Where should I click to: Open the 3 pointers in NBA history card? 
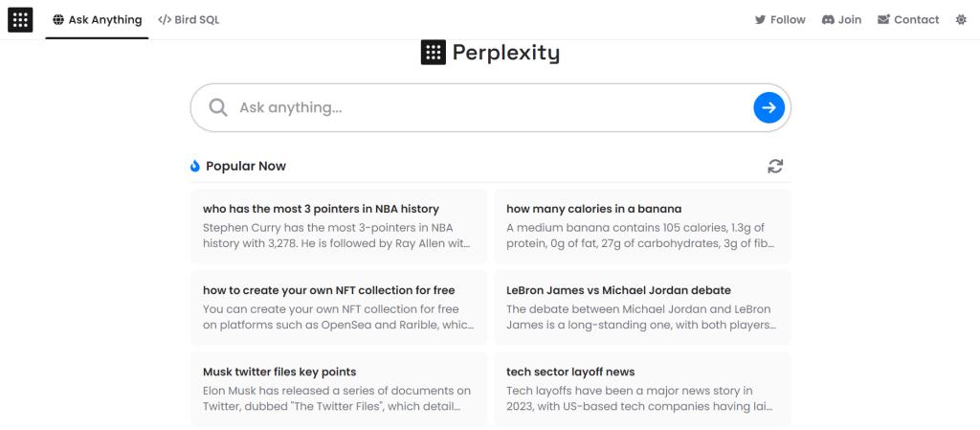pyautogui.click(x=339, y=226)
